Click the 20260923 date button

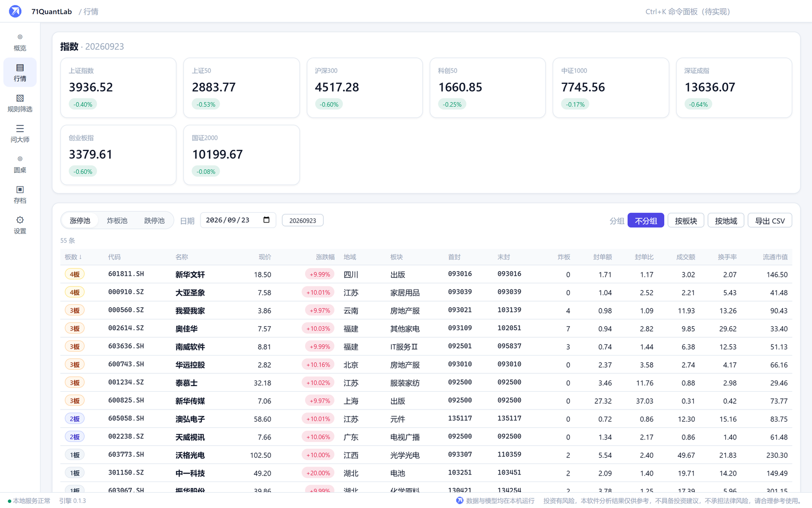click(x=302, y=220)
